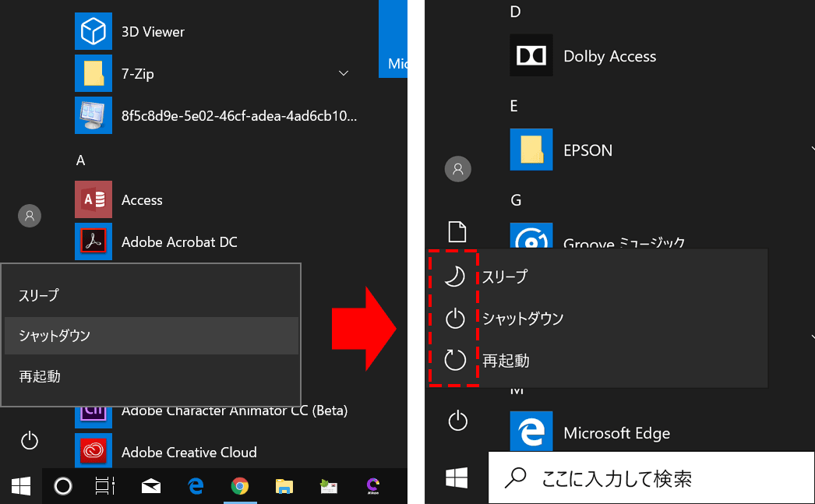Screen dimensions: 815x504
Task: Launch Adobe Creative Cloud
Action: [189, 452]
